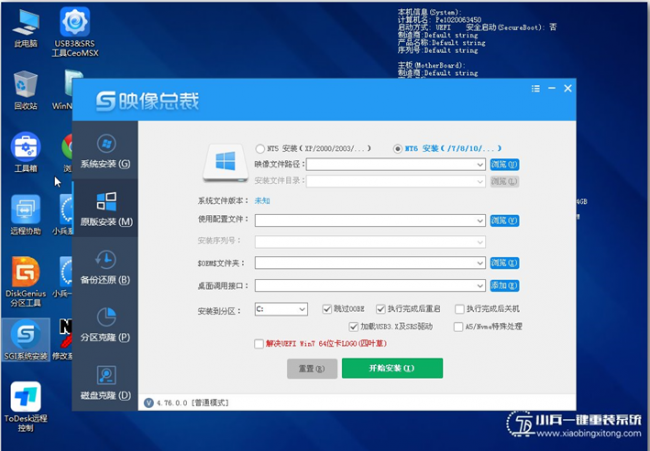The image size is (650, 451).
Task: Click the 未知 system version link
Action: tap(262, 201)
